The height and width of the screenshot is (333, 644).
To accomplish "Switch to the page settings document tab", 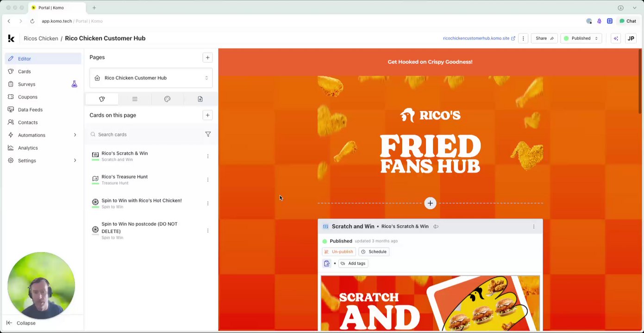I will pos(200,99).
